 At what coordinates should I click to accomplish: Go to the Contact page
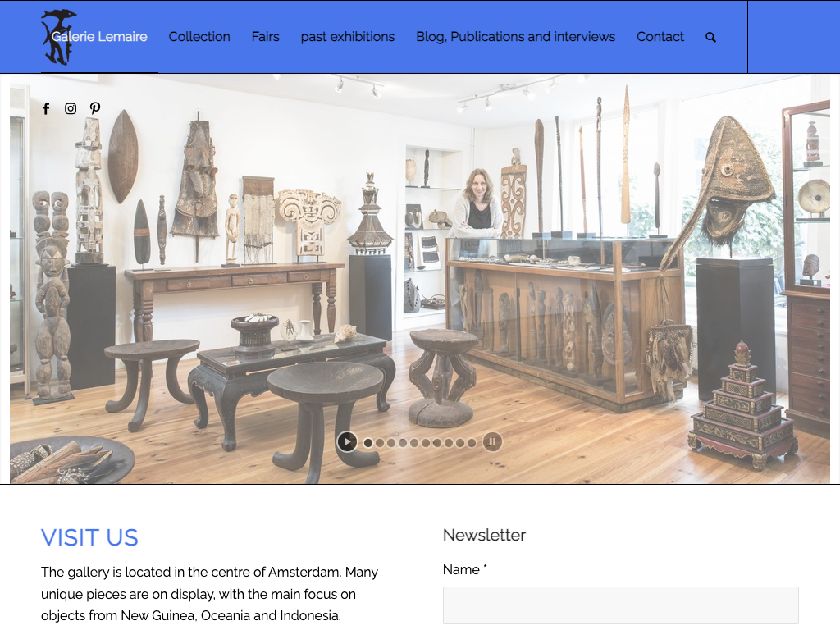tap(660, 36)
